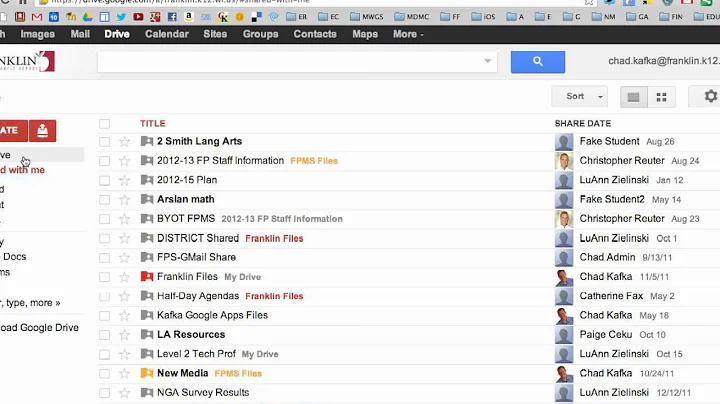Open the GA bookmarks folder
Viewport: 720px width, 404px height.
click(637, 17)
